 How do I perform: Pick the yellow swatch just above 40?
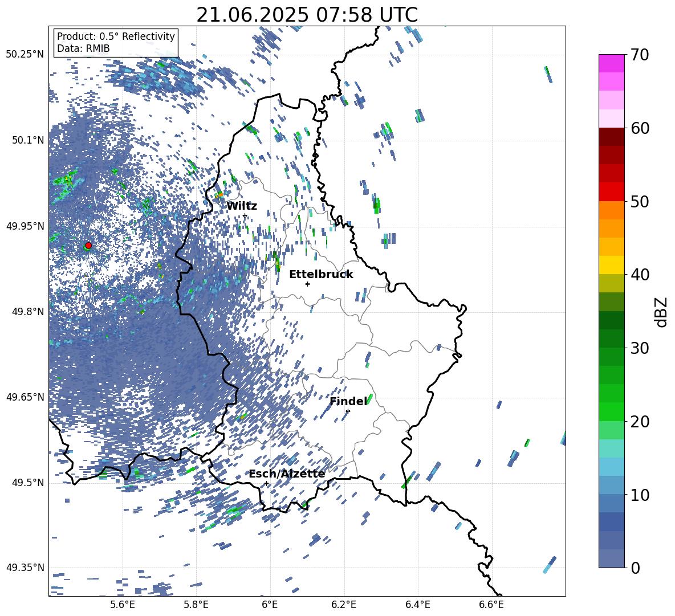(611, 264)
